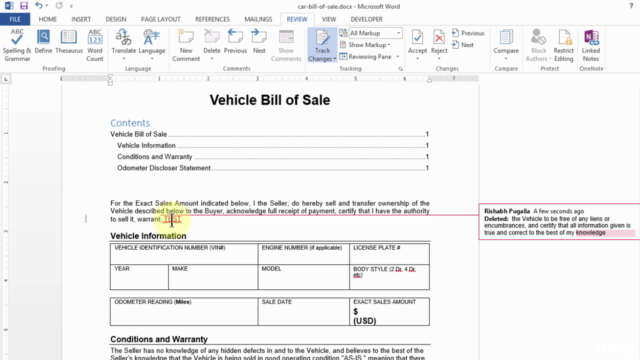
Task: Open the FILE backstage tab
Action: pos(15,19)
